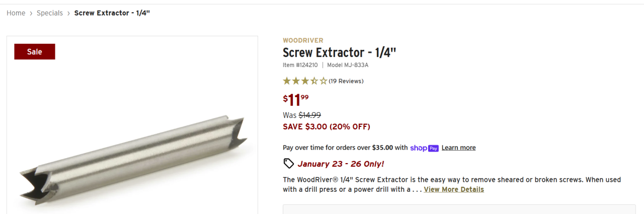Open the 19 Reviews link
The height and width of the screenshot is (214, 644).
click(x=346, y=81)
